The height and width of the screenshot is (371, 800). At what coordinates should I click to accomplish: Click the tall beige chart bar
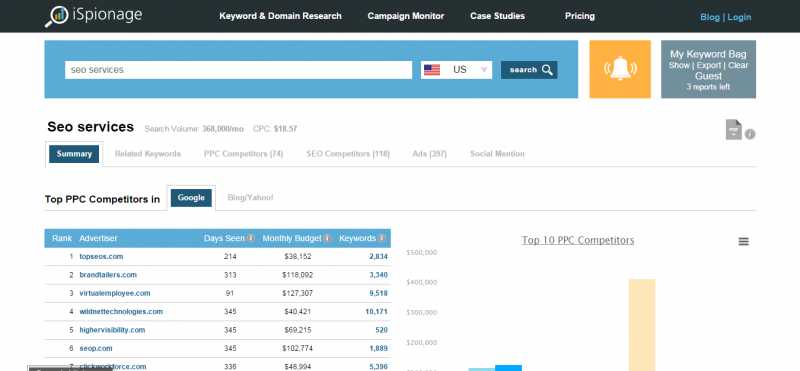(x=642, y=325)
